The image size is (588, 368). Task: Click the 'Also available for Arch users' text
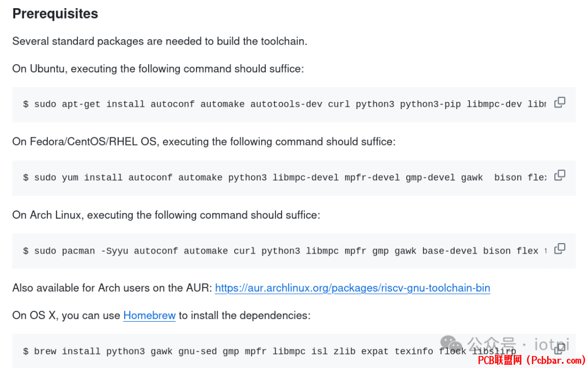[113, 288]
